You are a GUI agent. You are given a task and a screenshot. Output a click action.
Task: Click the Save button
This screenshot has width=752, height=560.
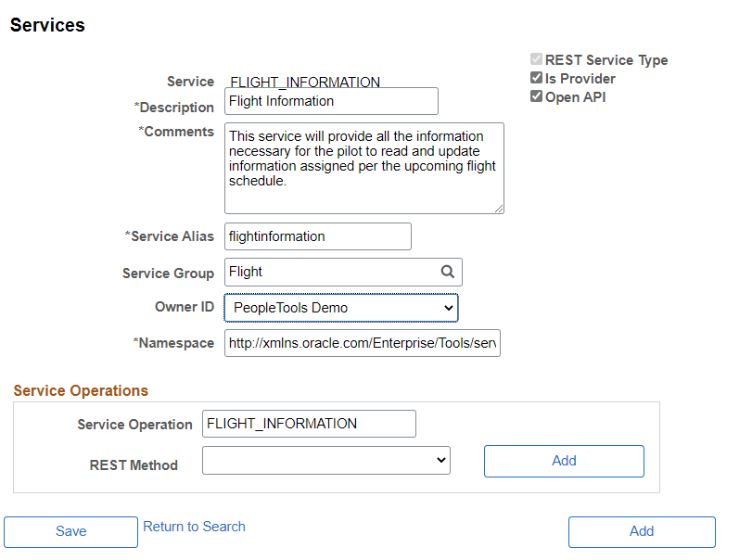[x=70, y=531]
